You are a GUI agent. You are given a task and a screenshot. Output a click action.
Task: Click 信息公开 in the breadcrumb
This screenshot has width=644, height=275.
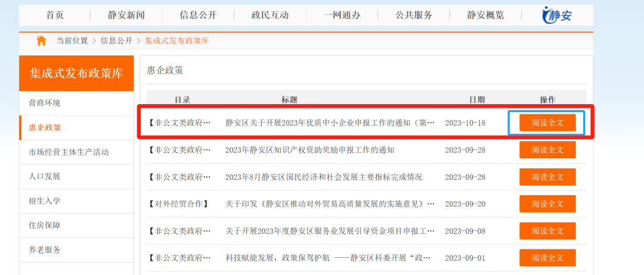coord(117,40)
